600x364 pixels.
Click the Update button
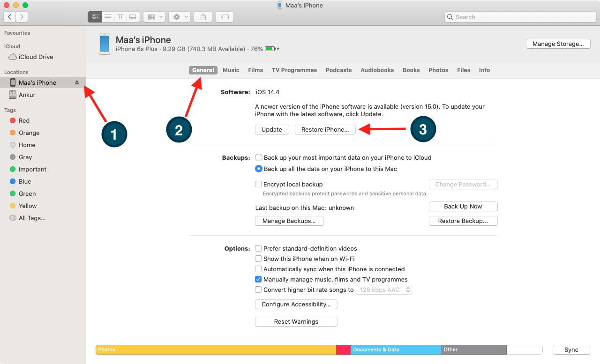tap(272, 129)
